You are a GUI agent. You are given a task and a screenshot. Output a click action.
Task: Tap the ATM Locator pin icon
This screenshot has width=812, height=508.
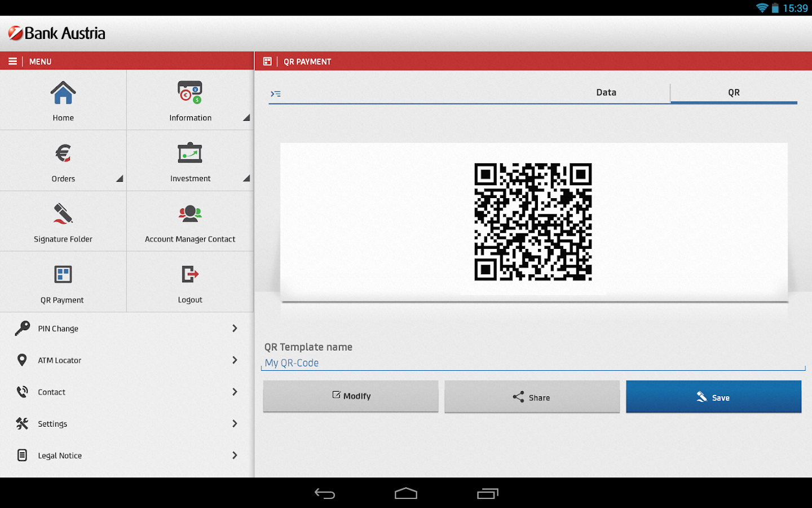coord(22,360)
